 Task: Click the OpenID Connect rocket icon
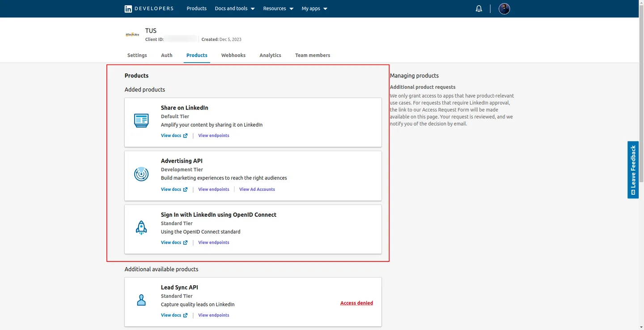(x=141, y=227)
